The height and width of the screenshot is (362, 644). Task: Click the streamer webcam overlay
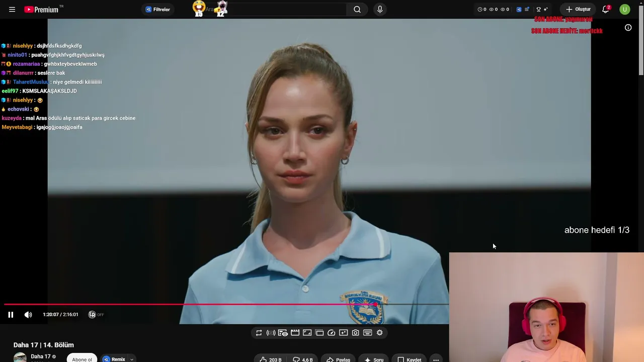[546, 307]
